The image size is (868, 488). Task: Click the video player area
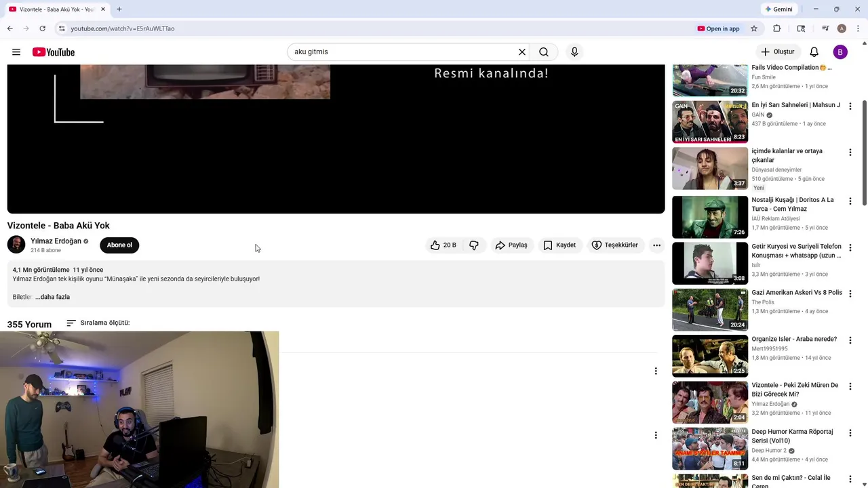(336, 139)
